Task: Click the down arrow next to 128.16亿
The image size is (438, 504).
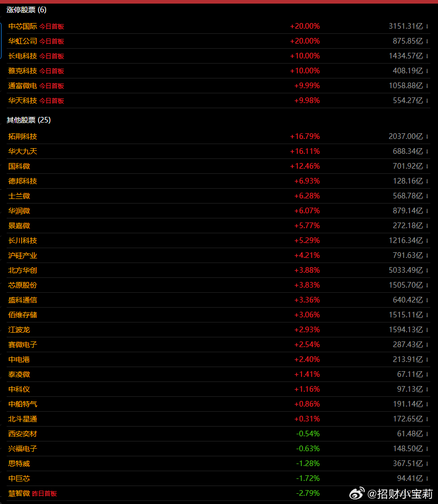Action: pos(427,182)
